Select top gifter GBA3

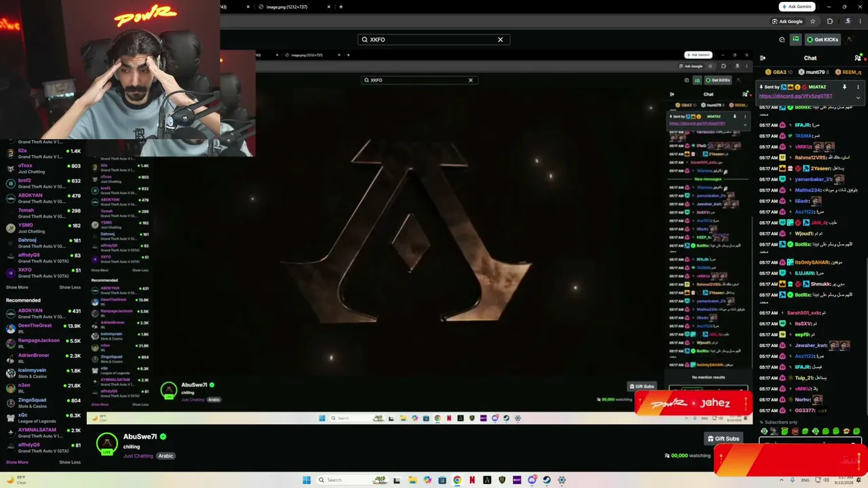(x=779, y=72)
